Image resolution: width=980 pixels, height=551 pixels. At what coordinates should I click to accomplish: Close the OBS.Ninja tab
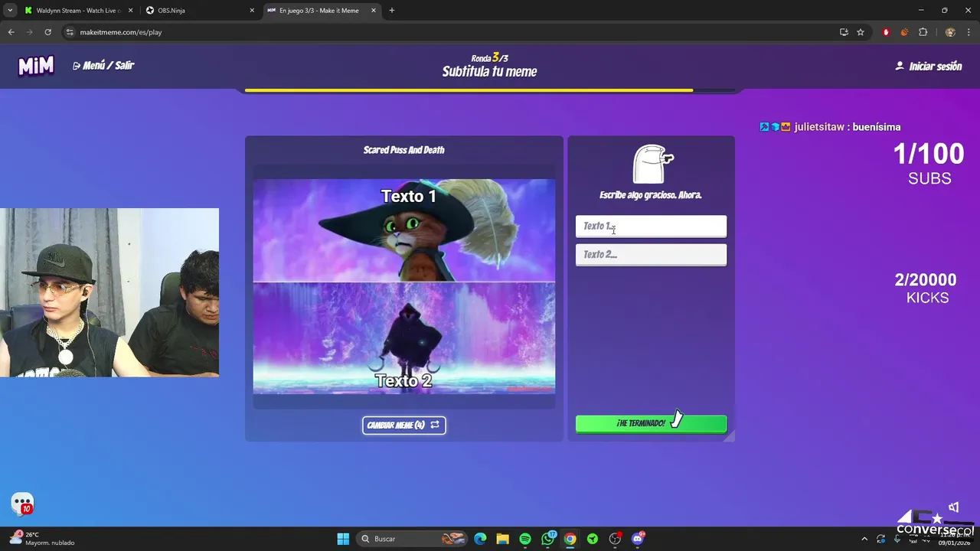(x=252, y=11)
